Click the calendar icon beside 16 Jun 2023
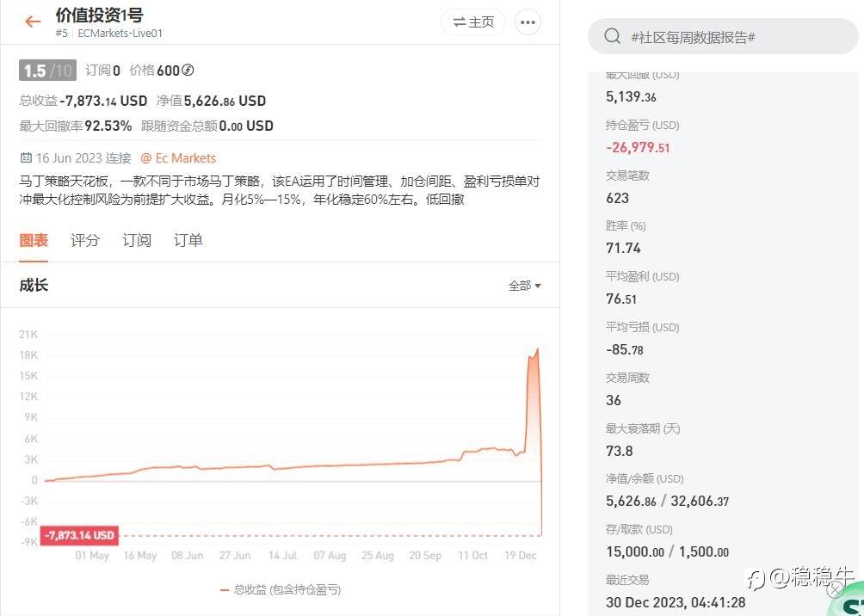 25,158
